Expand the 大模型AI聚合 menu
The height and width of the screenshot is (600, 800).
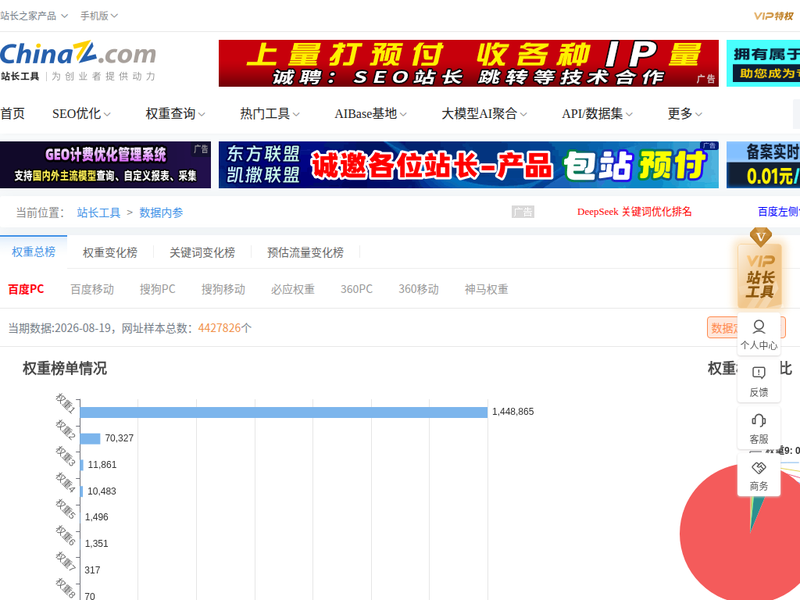pos(484,113)
